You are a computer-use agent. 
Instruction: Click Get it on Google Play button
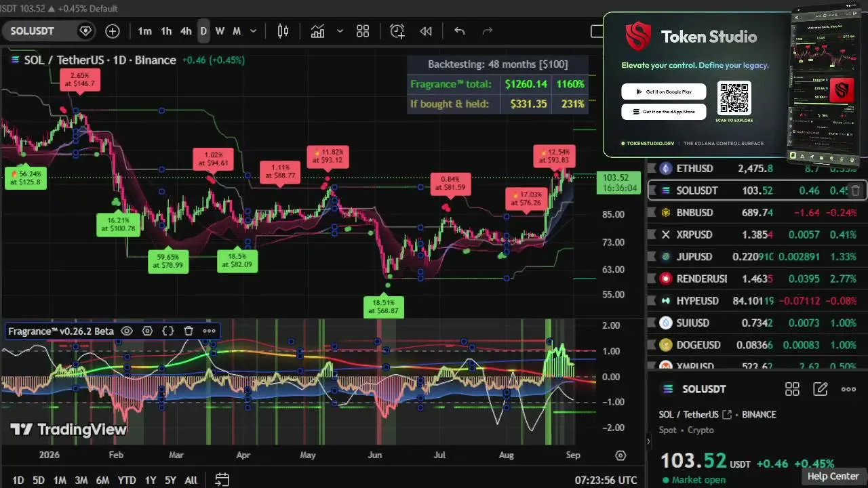coord(664,91)
